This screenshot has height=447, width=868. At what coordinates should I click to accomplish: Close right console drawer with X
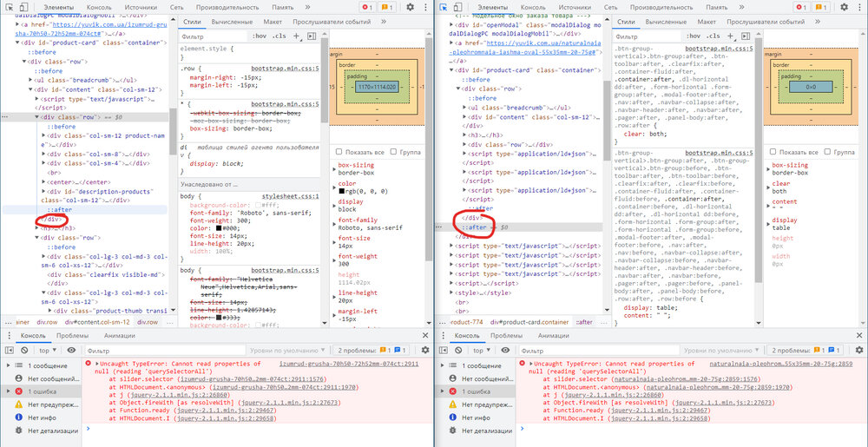(x=859, y=335)
